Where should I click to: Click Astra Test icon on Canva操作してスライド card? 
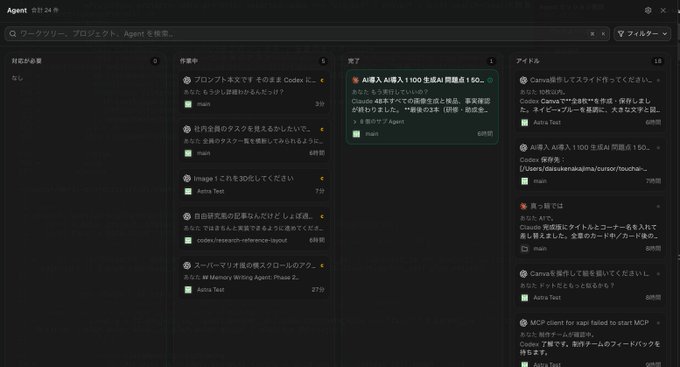click(525, 123)
